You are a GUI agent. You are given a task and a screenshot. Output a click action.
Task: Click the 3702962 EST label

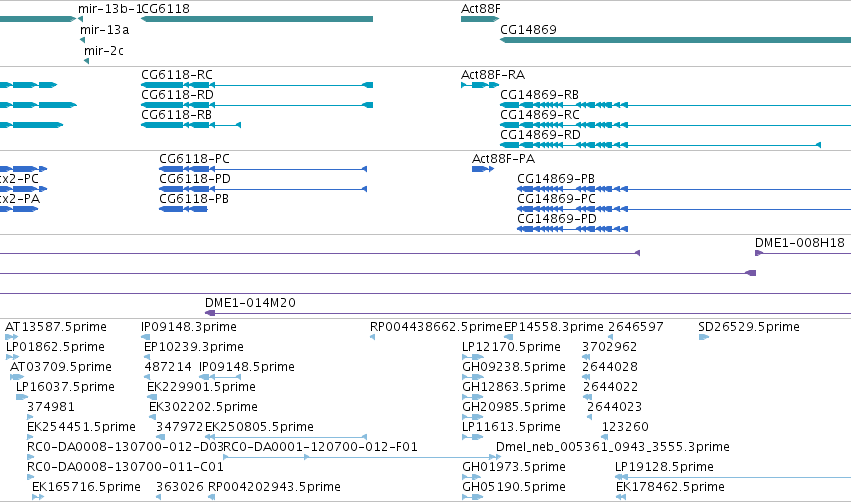609,346
